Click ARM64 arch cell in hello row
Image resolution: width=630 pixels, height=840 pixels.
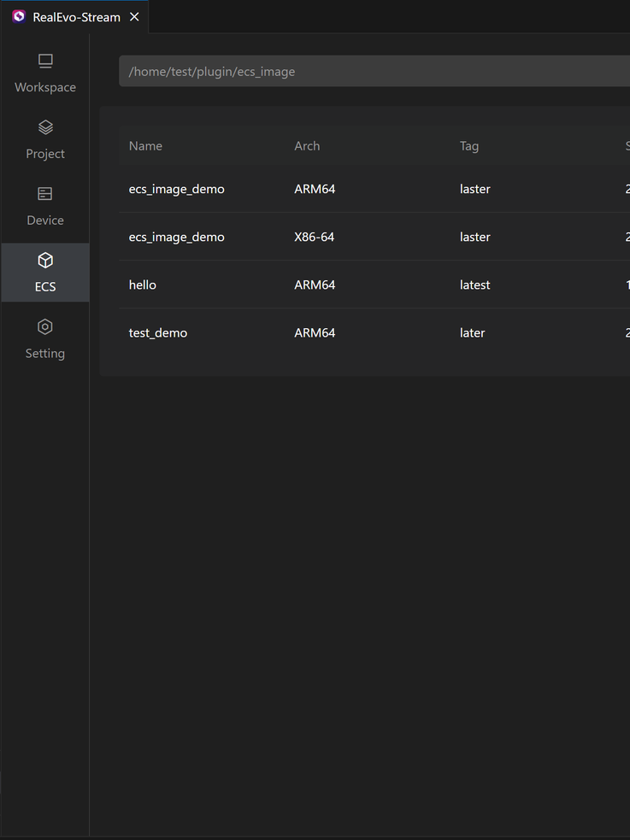315,285
